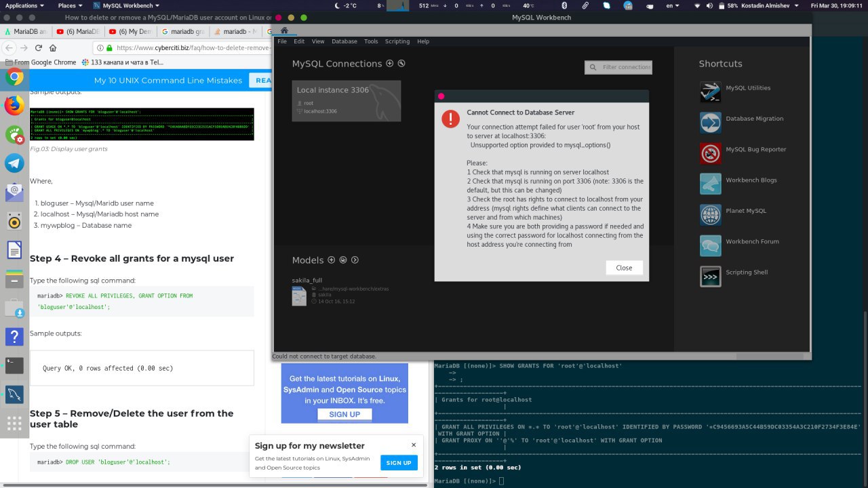Screen dimensions: 868x488
Task: Click the red error exclamation icon
Action: [450, 119]
